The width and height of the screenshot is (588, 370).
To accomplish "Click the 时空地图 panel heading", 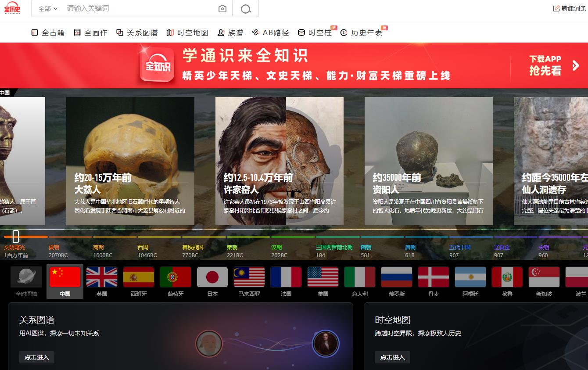I will pyautogui.click(x=393, y=320).
